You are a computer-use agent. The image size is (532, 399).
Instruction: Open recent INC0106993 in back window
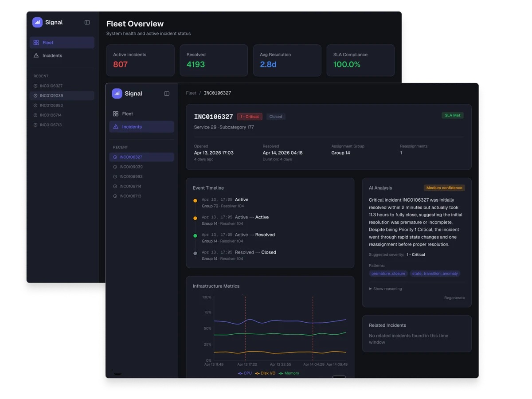coord(62,106)
